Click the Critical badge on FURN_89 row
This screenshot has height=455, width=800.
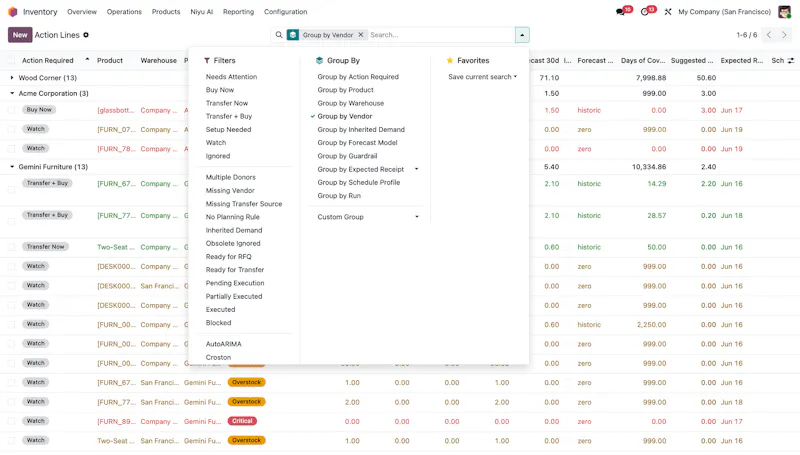pos(242,421)
